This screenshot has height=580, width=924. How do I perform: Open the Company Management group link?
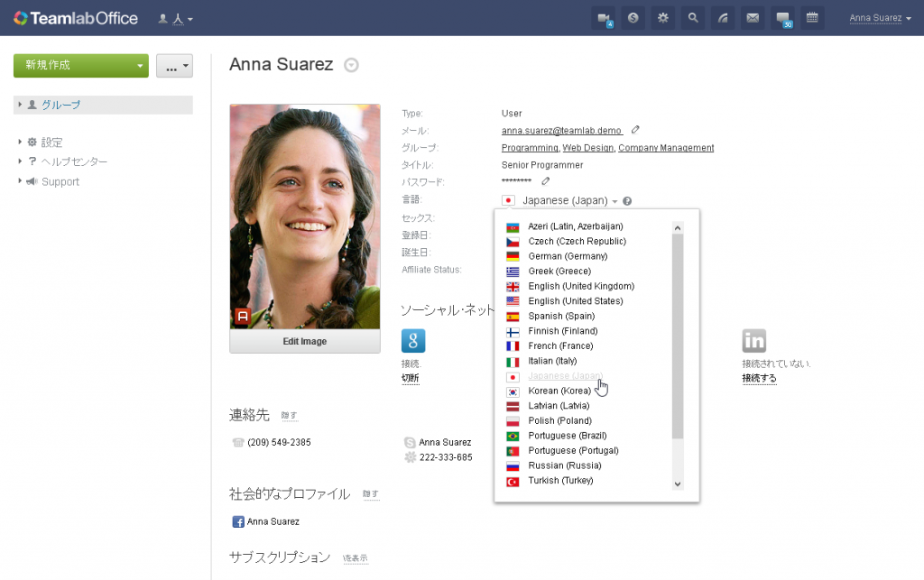666,148
